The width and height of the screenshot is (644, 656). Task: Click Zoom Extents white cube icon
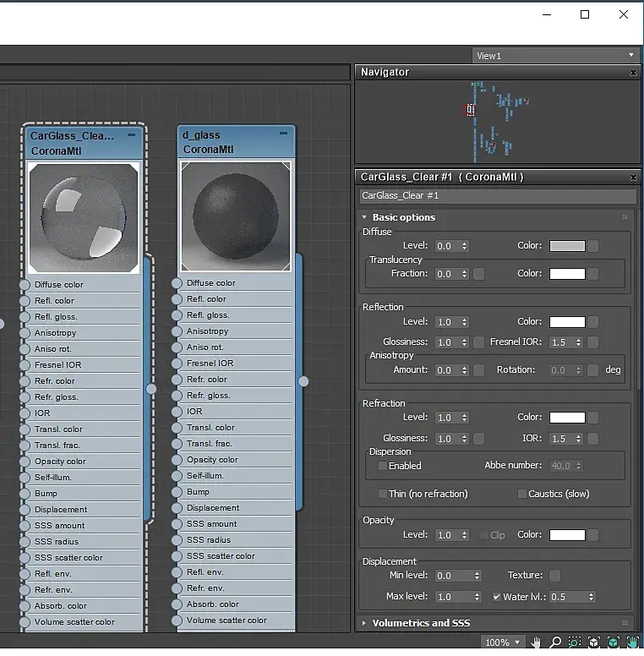click(594, 642)
